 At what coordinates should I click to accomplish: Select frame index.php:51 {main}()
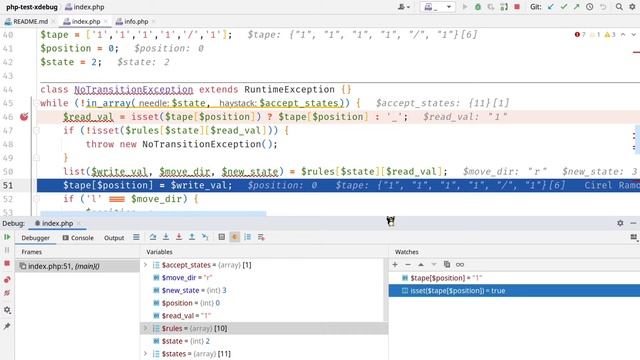tap(78, 266)
